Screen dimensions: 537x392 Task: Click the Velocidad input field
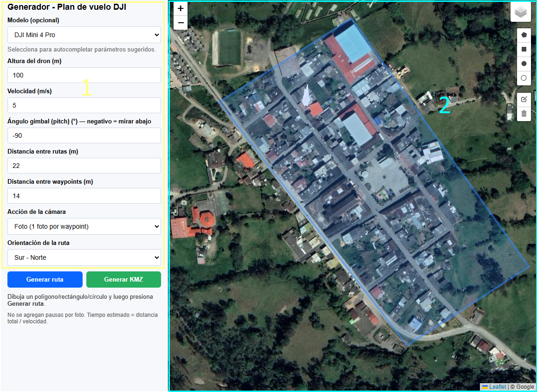click(x=84, y=105)
